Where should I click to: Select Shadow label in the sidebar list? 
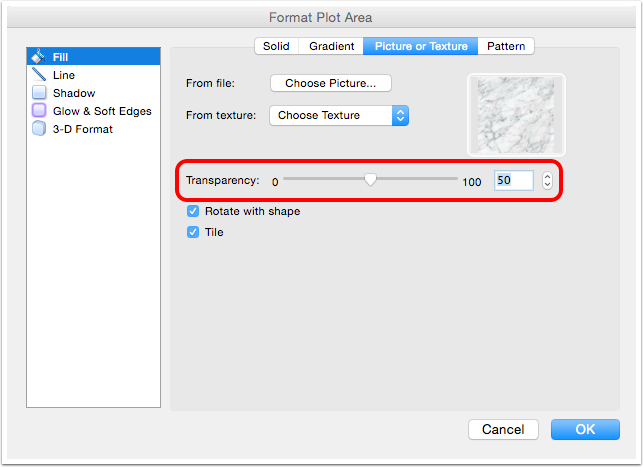coord(74,93)
